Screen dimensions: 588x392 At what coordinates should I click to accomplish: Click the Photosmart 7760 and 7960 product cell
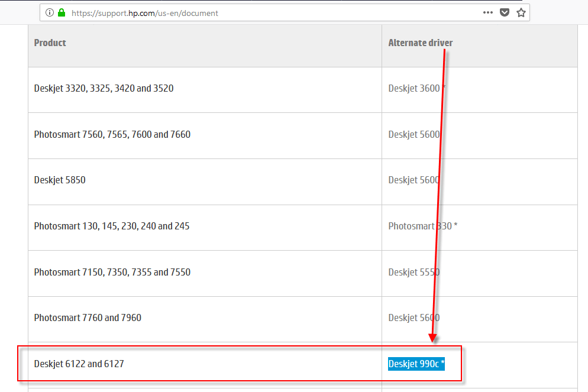tap(88, 318)
